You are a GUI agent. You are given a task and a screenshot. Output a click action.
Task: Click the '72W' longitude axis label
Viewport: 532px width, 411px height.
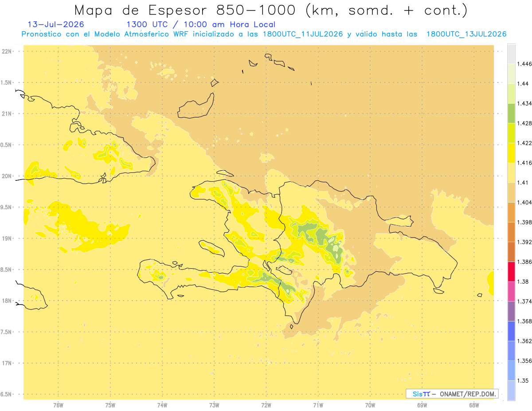[266, 405]
